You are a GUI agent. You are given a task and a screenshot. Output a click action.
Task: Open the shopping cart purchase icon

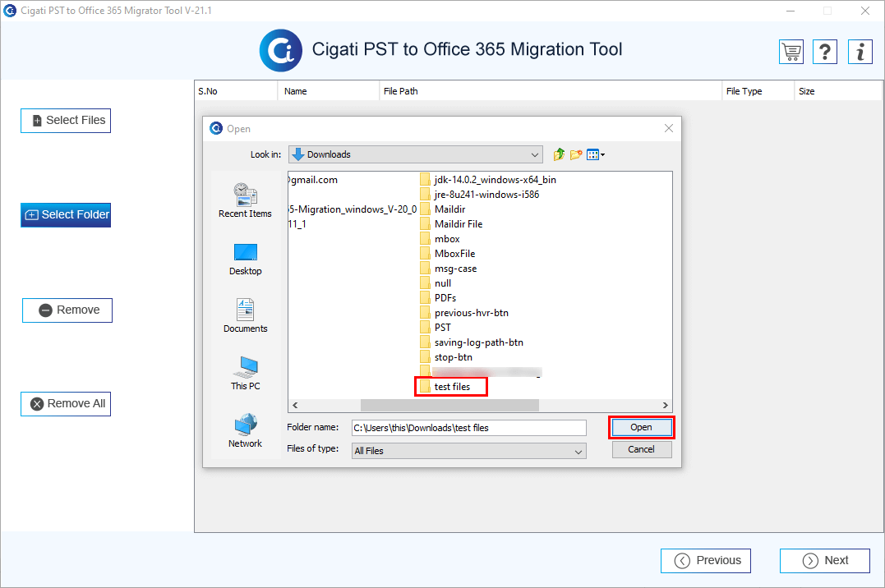coord(791,52)
